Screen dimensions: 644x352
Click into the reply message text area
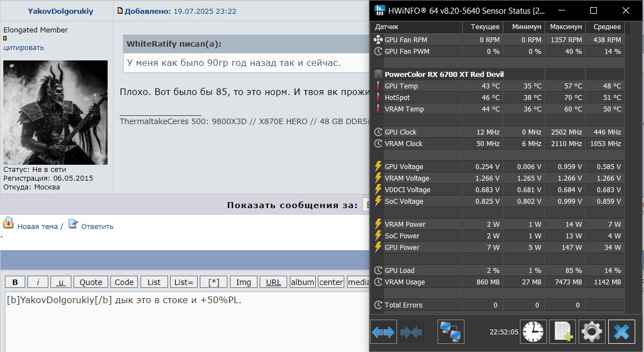pyautogui.click(x=187, y=322)
